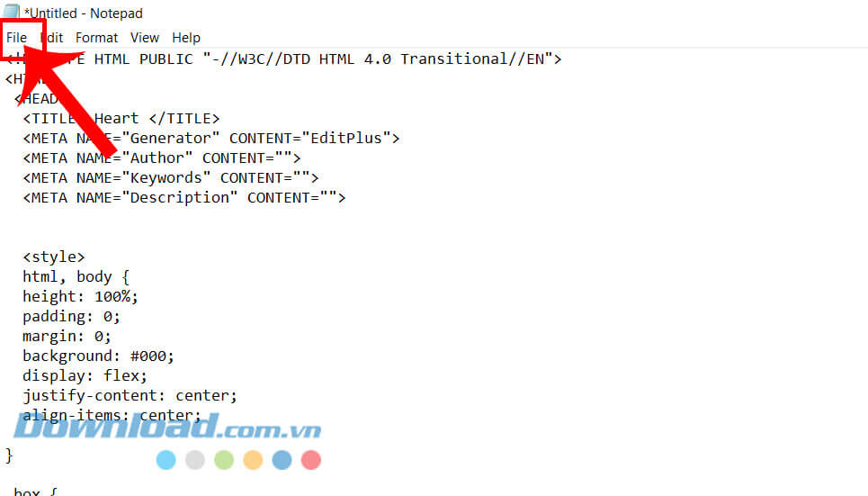Click the META Description line
The width and height of the screenshot is (868, 496).
click(x=184, y=198)
